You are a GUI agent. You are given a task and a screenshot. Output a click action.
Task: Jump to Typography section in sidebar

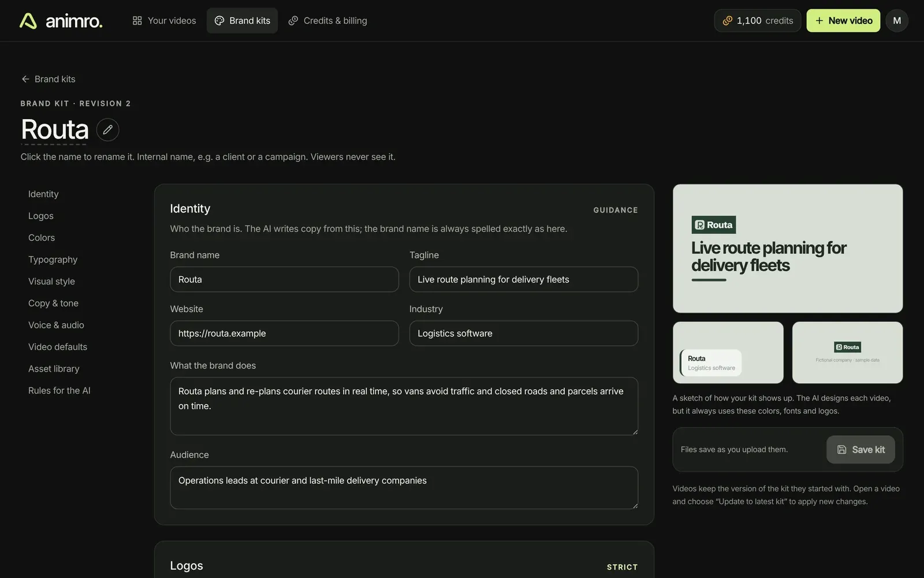coord(53,260)
